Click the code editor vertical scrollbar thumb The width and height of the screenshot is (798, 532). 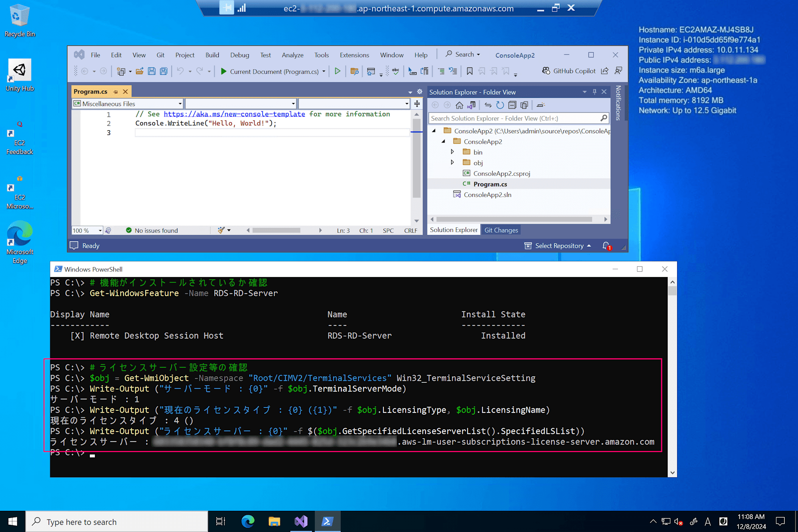click(417, 158)
